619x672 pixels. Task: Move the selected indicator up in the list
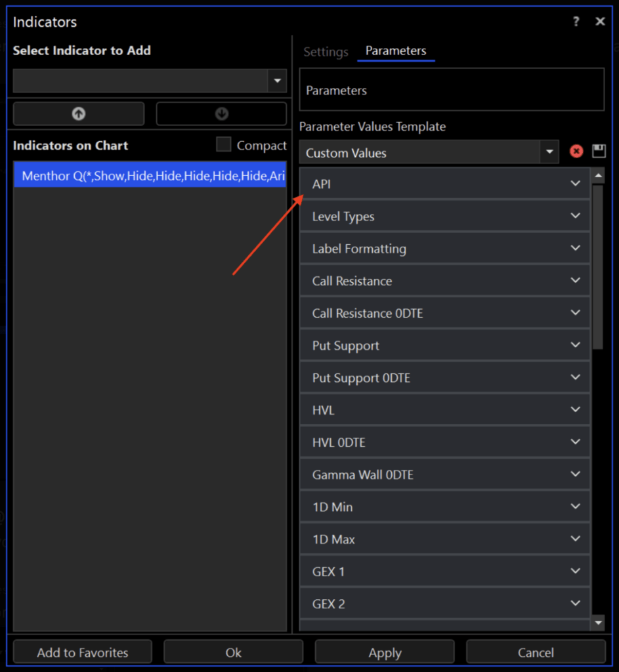coord(78,114)
